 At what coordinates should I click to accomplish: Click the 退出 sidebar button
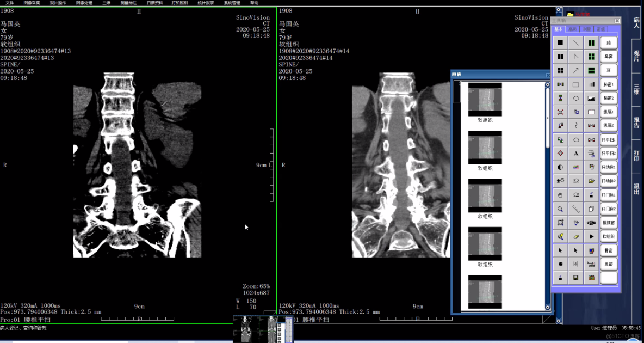tap(636, 189)
